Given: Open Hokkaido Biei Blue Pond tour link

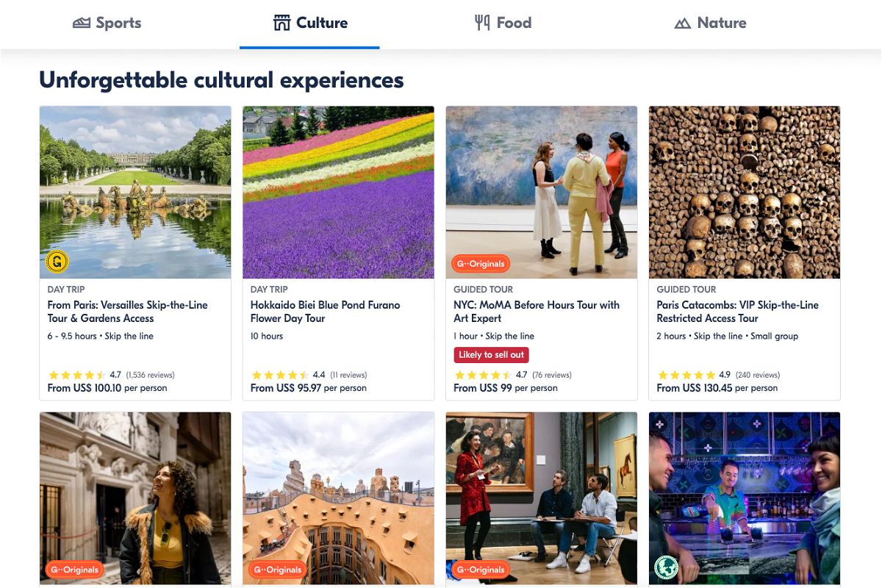Looking at the screenshot, I should click(x=325, y=312).
